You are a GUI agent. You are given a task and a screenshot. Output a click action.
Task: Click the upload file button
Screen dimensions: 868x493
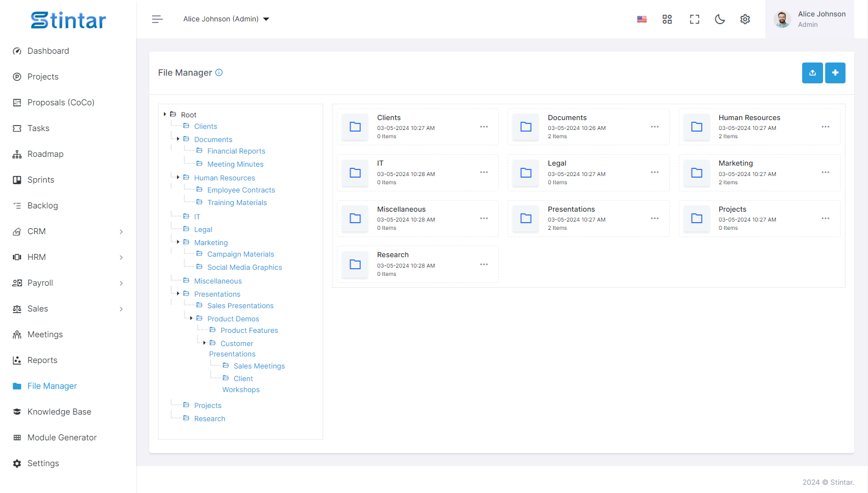point(813,73)
